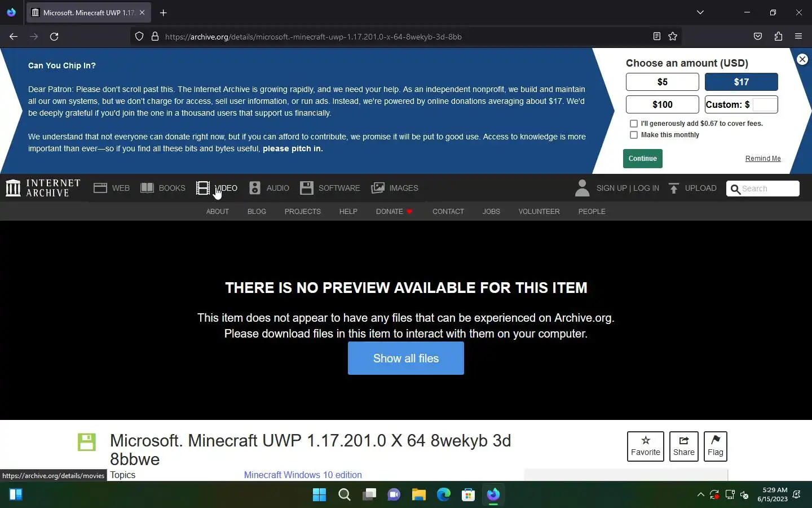Click the user avatar icon

pos(582,188)
